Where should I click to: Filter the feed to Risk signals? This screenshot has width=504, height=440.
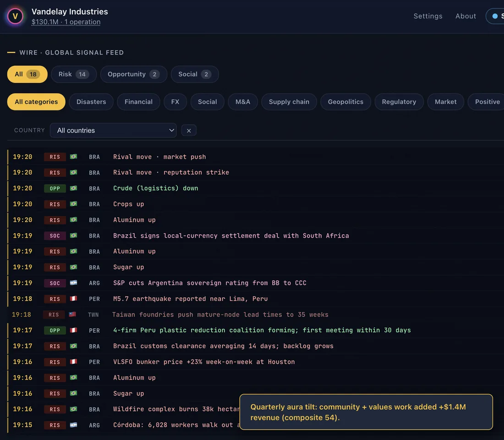[x=74, y=74]
